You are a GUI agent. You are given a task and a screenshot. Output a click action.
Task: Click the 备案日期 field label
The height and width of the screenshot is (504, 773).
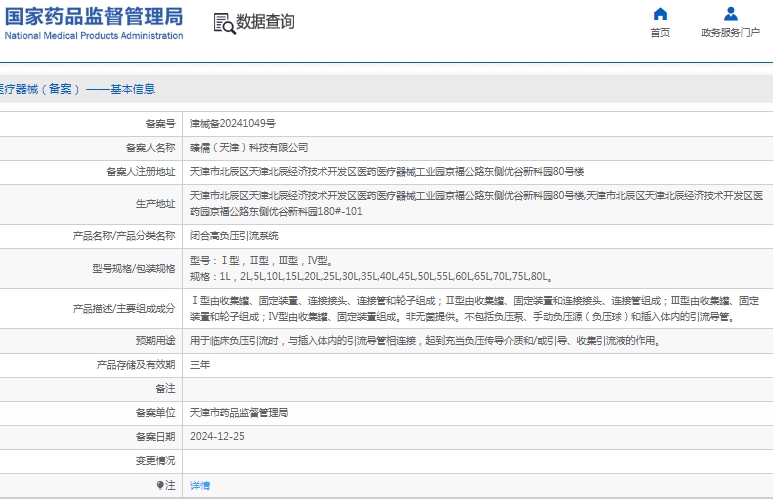coord(155,436)
